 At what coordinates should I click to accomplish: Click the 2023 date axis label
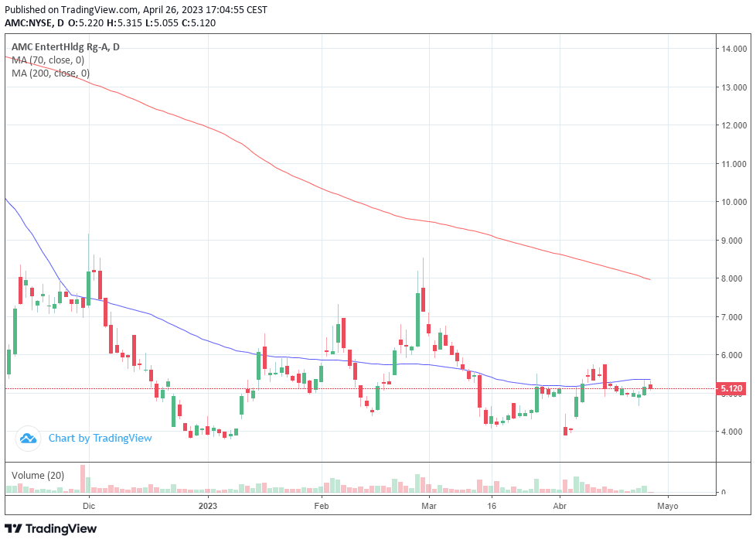pos(208,506)
